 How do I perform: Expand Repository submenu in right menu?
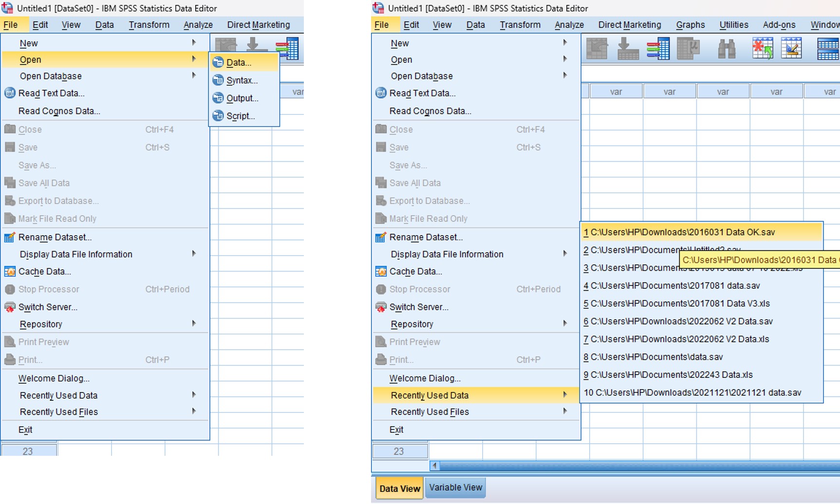(x=565, y=323)
